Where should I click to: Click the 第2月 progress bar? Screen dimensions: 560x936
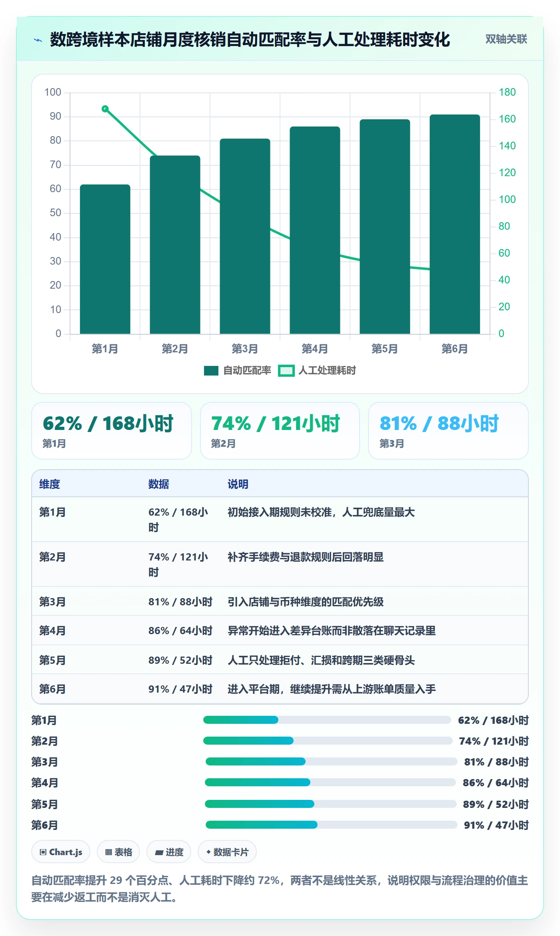coord(328,741)
